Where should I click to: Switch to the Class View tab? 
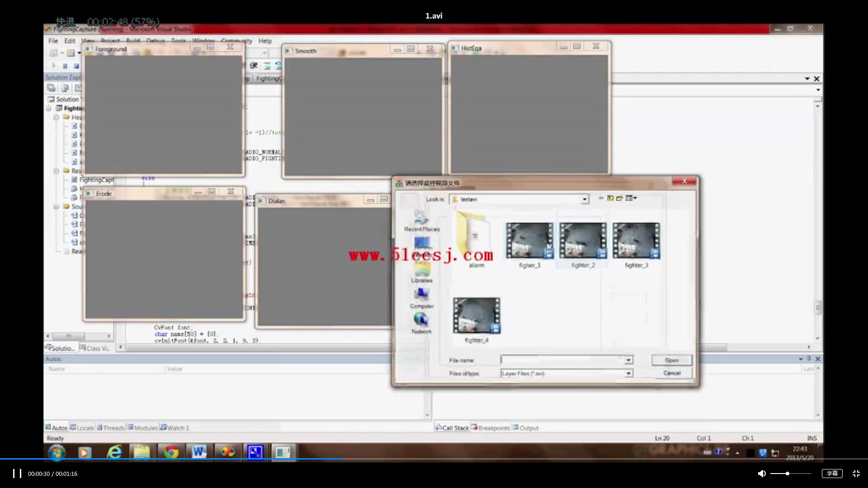(x=94, y=348)
